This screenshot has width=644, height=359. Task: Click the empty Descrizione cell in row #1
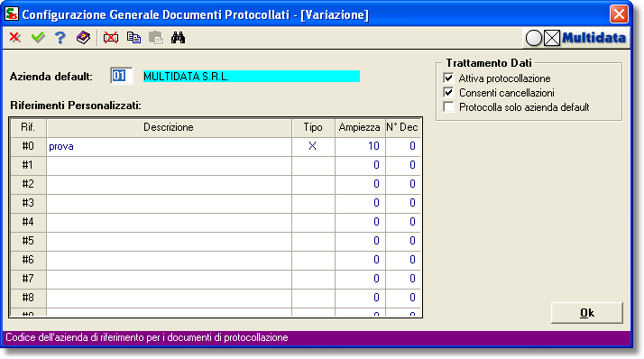pos(170,165)
